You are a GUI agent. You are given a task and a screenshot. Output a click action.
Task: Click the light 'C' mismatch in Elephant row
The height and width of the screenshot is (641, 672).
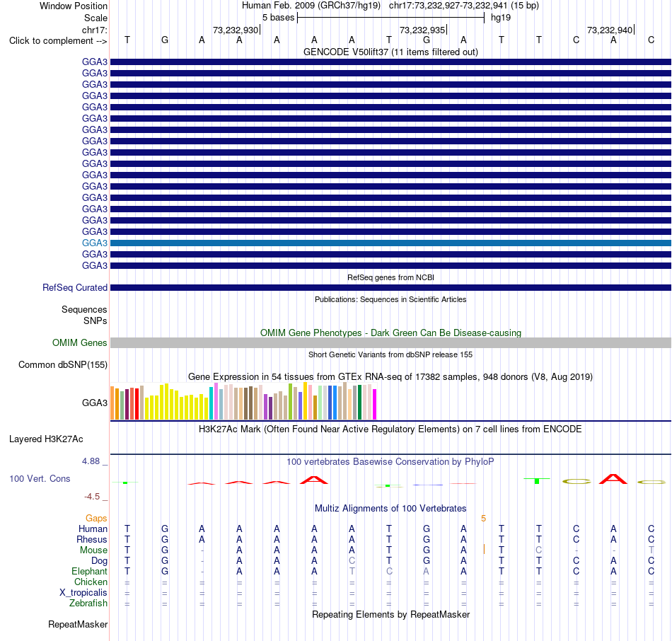point(389,571)
